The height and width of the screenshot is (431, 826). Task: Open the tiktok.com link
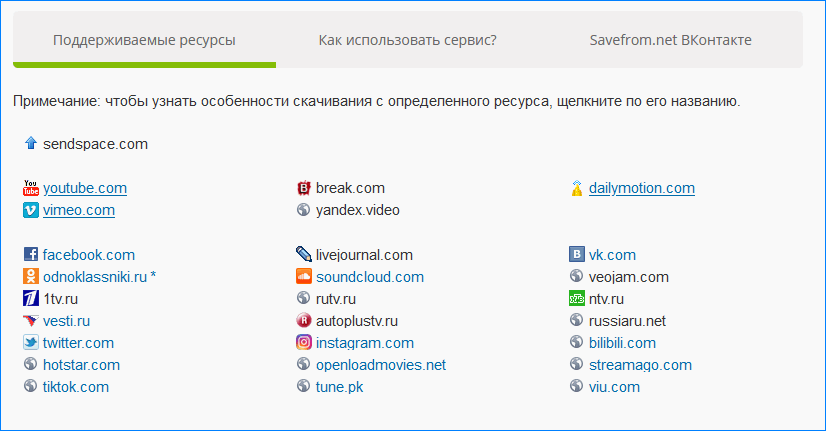76,387
